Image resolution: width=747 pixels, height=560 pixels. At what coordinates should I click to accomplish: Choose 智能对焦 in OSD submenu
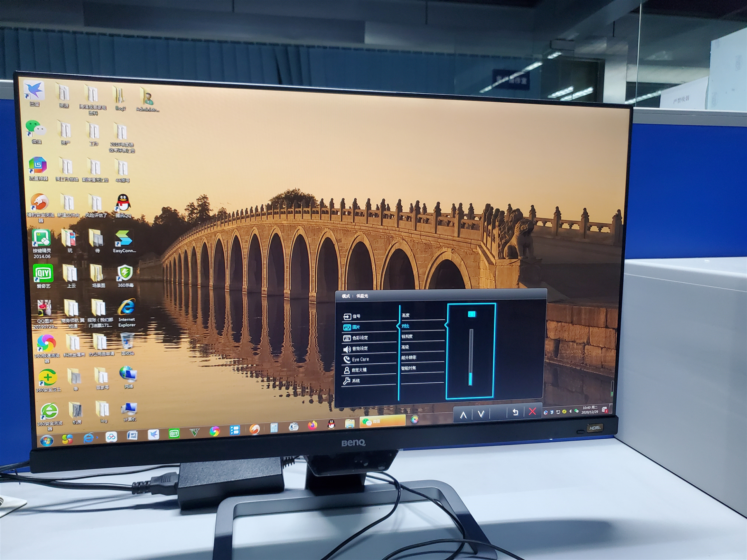pos(423,368)
